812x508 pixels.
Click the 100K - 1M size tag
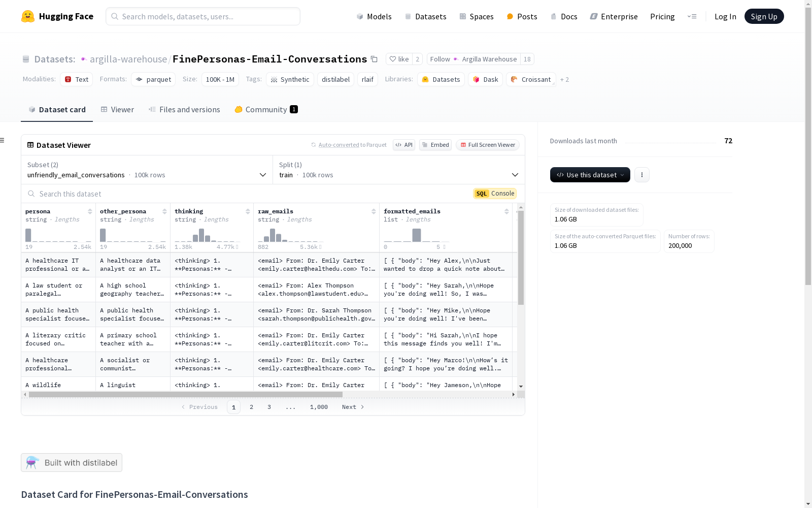(x=220, y=79)
